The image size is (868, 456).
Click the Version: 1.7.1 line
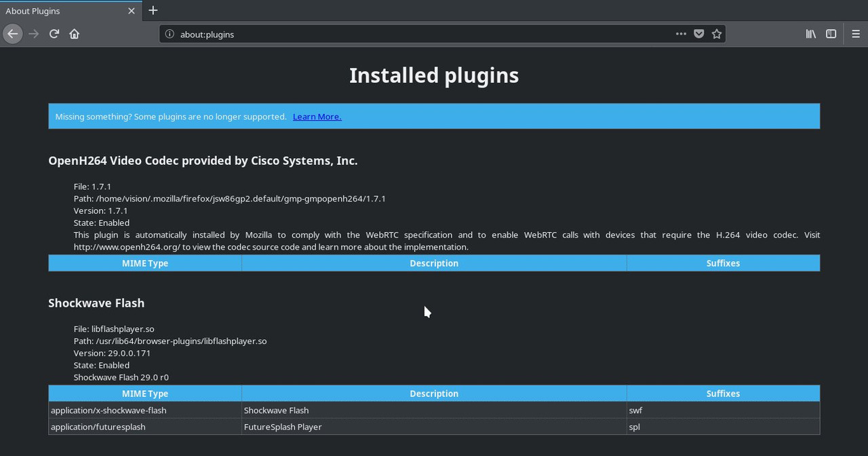tap(101, 211)
